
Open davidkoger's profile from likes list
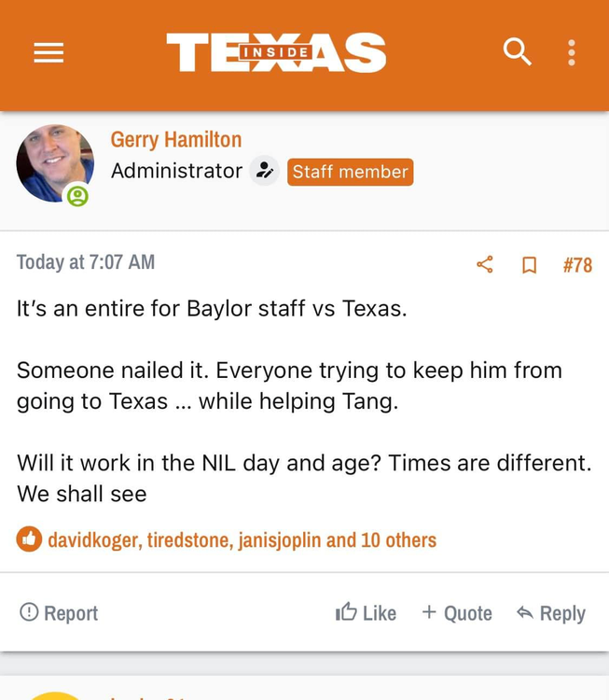click(x=93, y=539)
